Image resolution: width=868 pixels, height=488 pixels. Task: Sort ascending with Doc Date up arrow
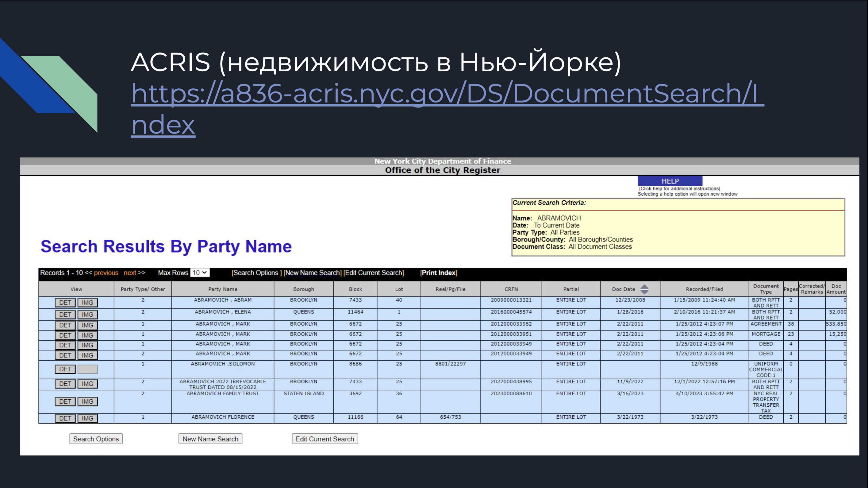tap(644, 286)
